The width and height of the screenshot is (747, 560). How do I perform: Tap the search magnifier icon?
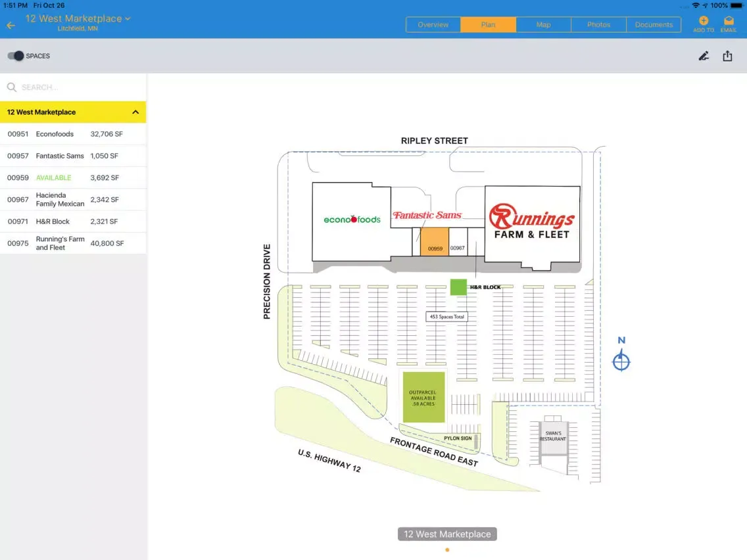[x=11, y=87]
